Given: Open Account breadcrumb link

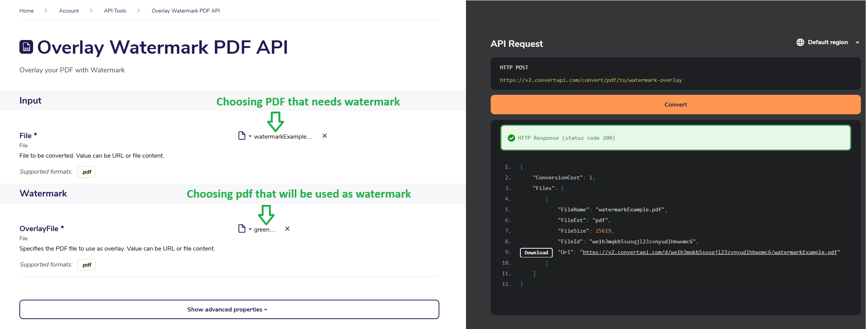Looking at the screenshot, I should click(x=69, y=11).
